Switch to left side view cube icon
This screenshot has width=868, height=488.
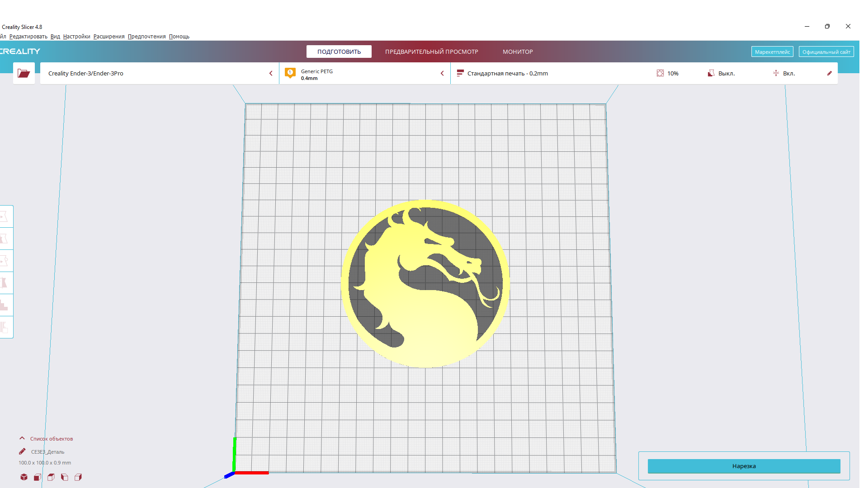(x=65, y=477)
